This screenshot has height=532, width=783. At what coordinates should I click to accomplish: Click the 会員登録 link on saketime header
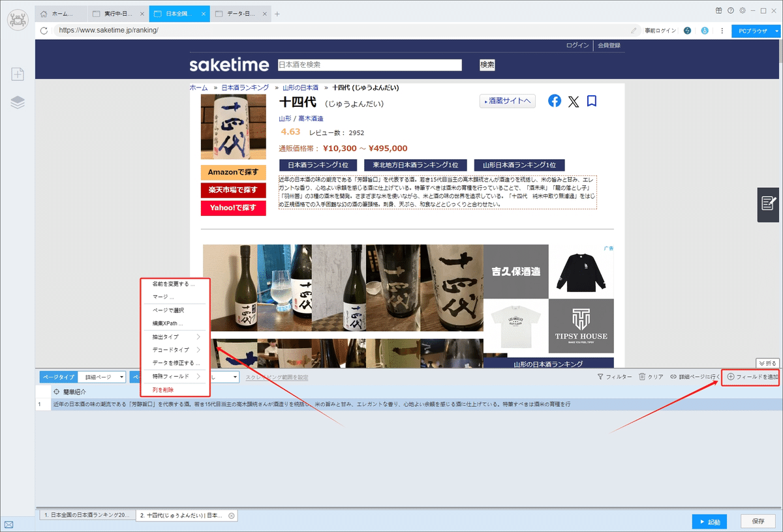coord(608,45)
